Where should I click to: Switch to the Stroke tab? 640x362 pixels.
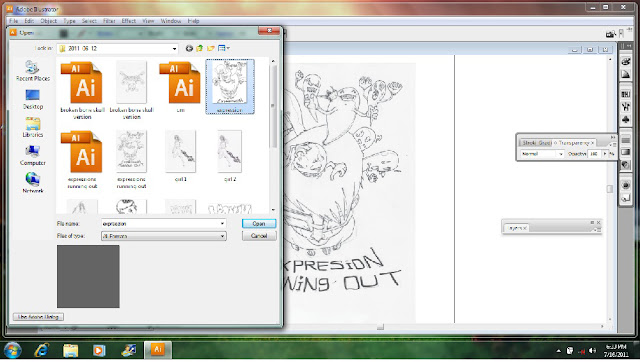[529, 143]
